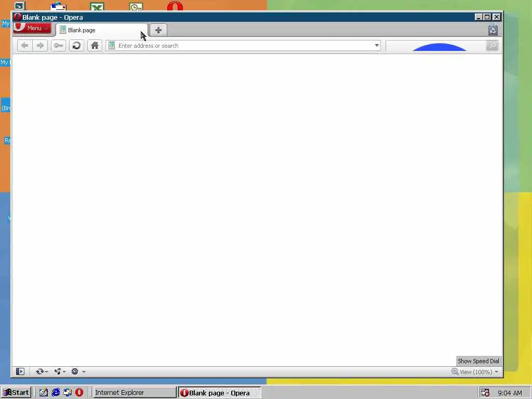Click the page icon in the address bar
This screenshot has height=399, width=532.
pos(112,46)
